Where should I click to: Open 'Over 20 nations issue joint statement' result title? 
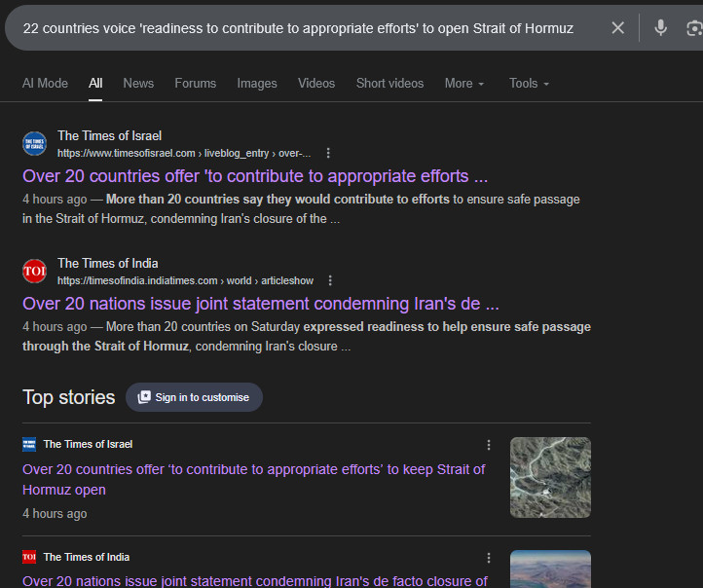coord(261,304)
